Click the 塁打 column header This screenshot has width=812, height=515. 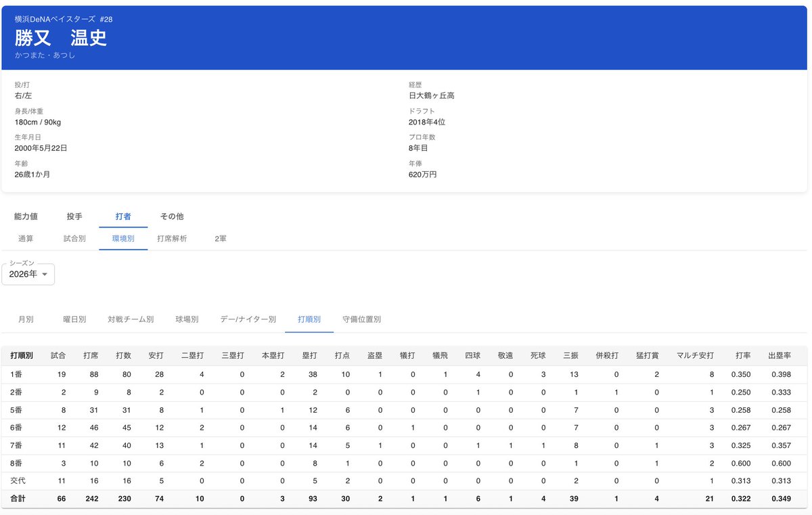(x=310, y=355)
